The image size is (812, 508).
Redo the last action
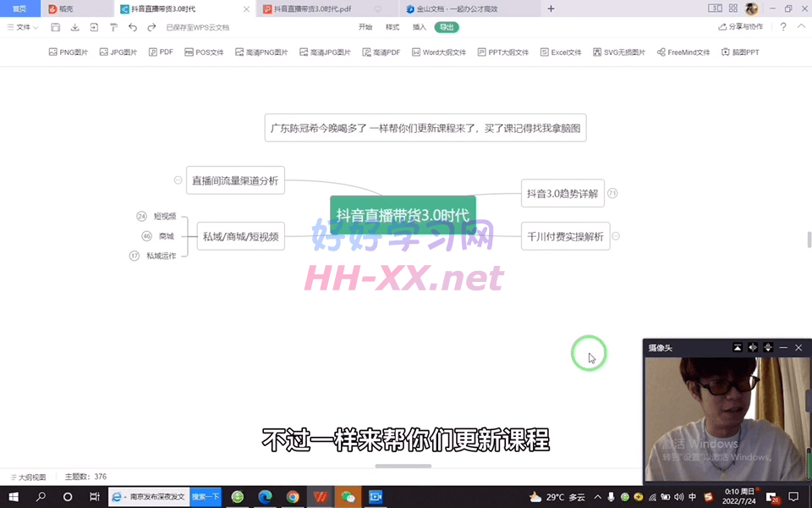click(x=151, y=27)
